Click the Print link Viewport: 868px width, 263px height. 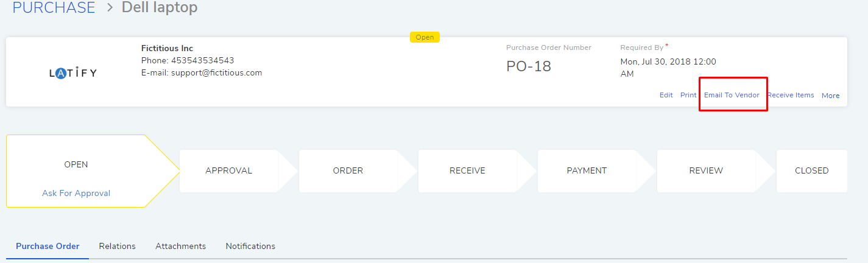(688, 95)
